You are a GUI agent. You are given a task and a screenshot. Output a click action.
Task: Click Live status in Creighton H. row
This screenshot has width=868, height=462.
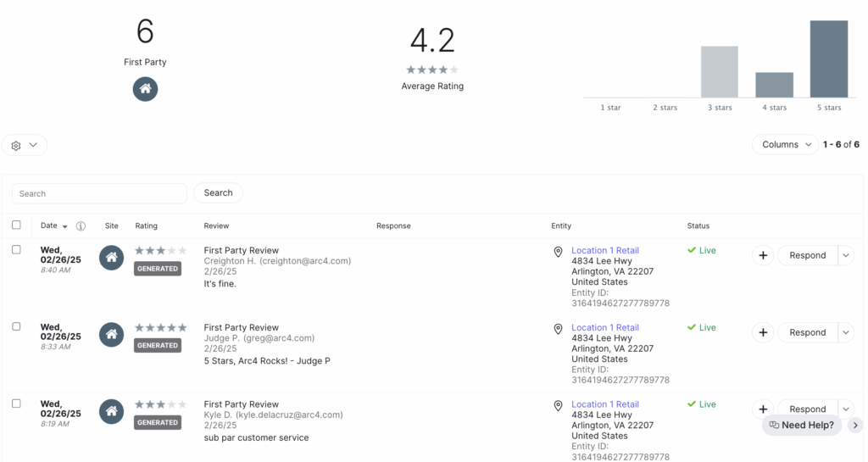701,250
